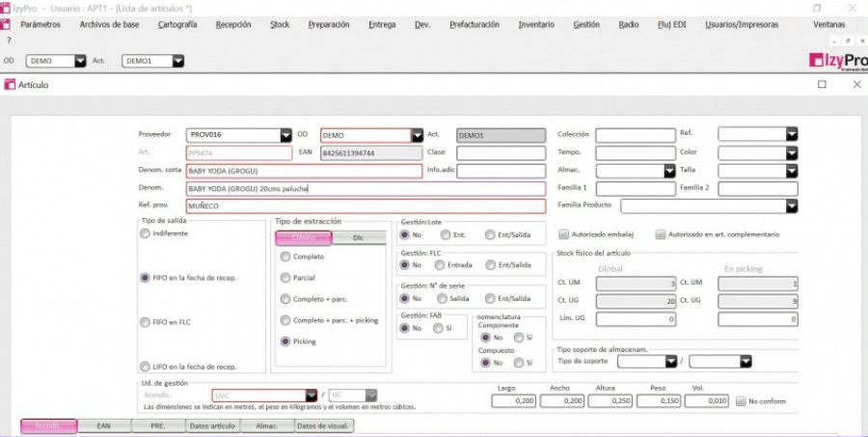This screenshot has height=437, width=868.
Task: Expand the Talla dropdown
Action: coord(792,171)
